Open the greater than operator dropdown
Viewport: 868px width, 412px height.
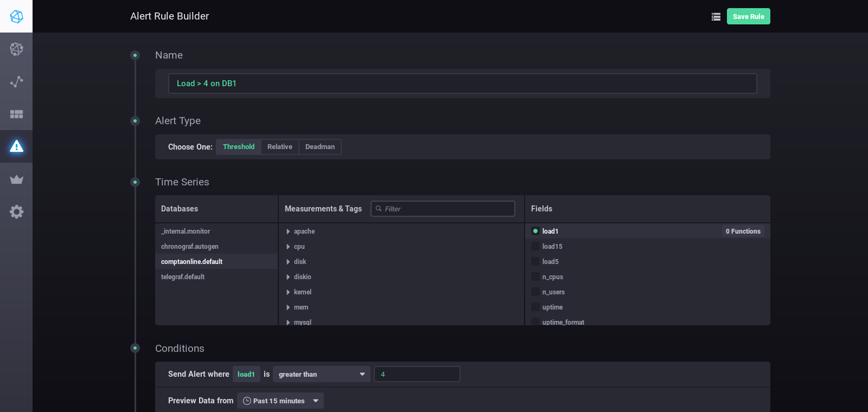click(321, 375)
